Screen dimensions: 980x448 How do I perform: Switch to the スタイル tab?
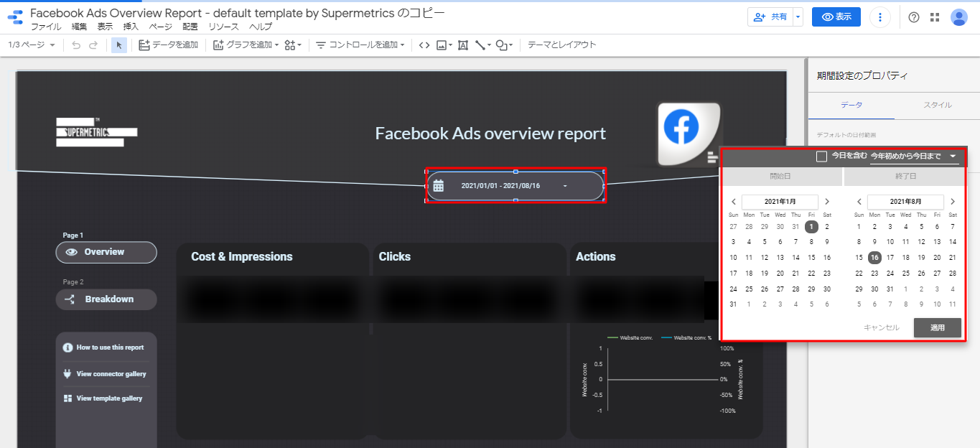pyautogui.click(x=938, y=105)
